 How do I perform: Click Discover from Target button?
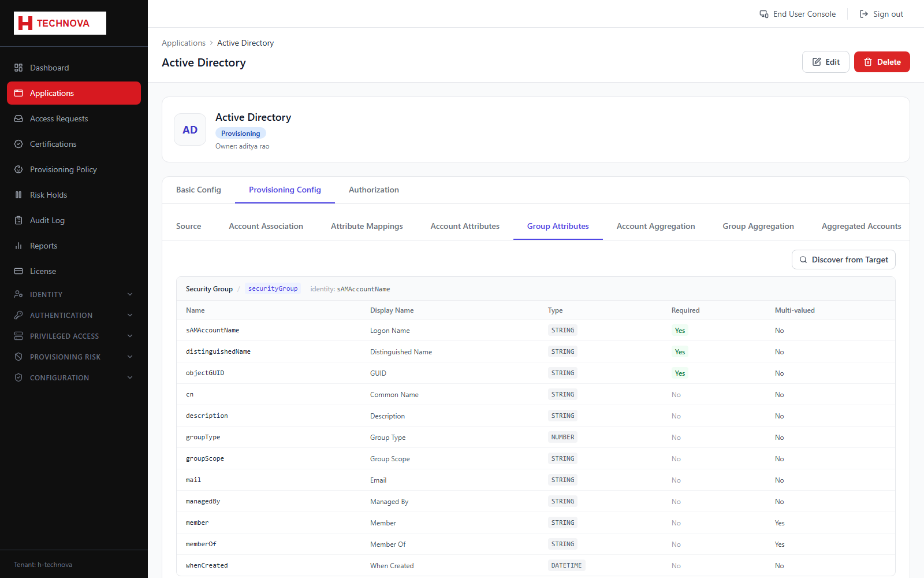point(844,260)
